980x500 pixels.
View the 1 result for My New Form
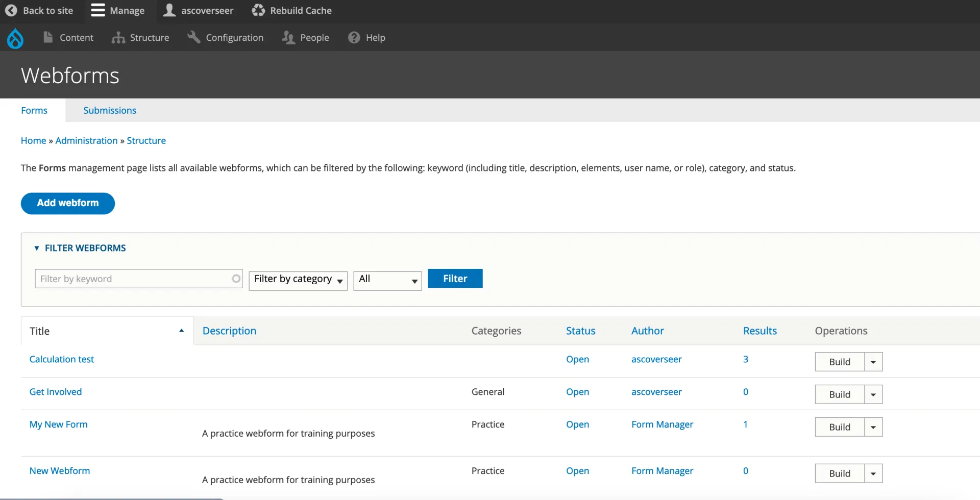click(x=745, y=424)
